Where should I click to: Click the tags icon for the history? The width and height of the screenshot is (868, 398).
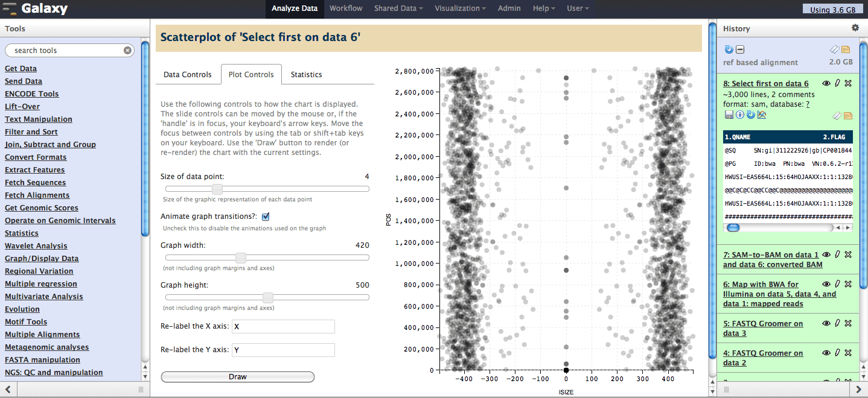click(835, 49)
